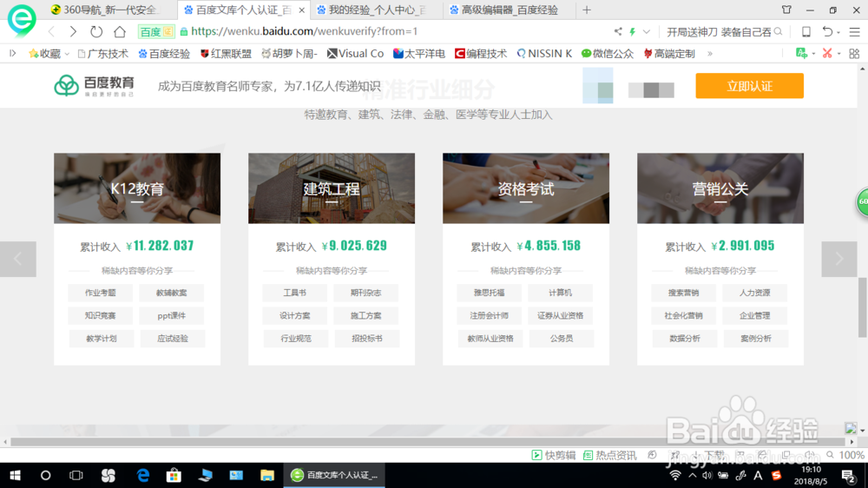Viewport: 868px width, 488px height.
Task: Click the 作业考题 tag
Action: point(100,293)
